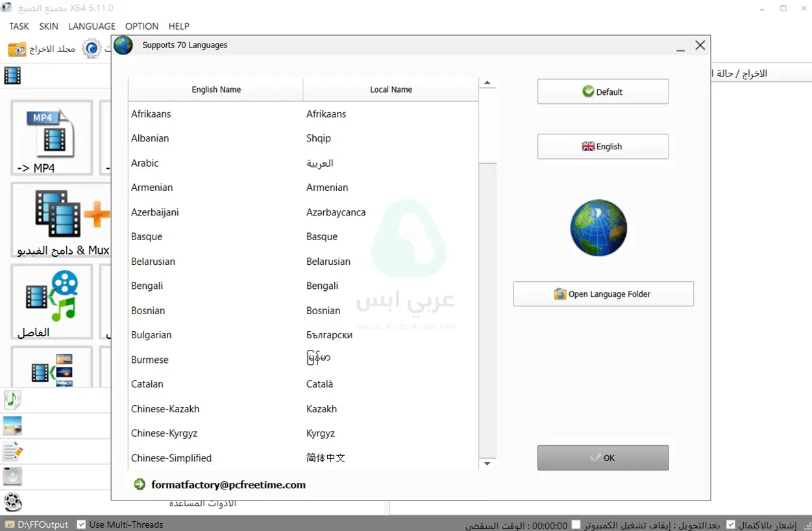Toggle the completion notification checkbox
The width and height of the screenshot is (812, 531).
pyautogui.click(x=730, y=524)
